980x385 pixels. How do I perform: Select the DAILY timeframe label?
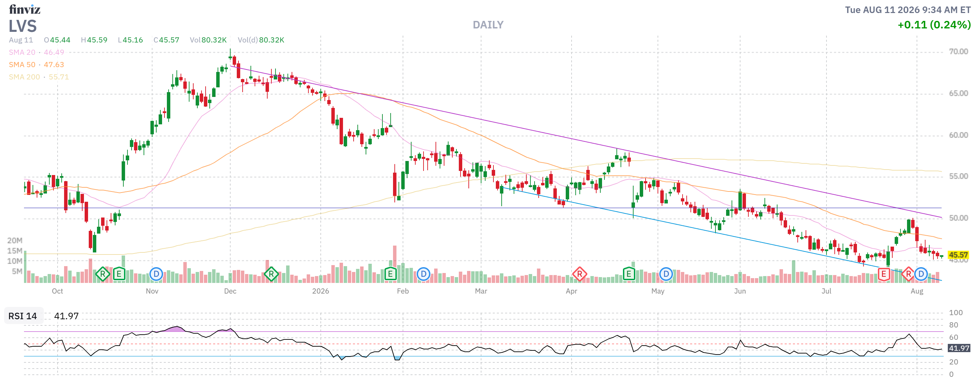[488, 25]
